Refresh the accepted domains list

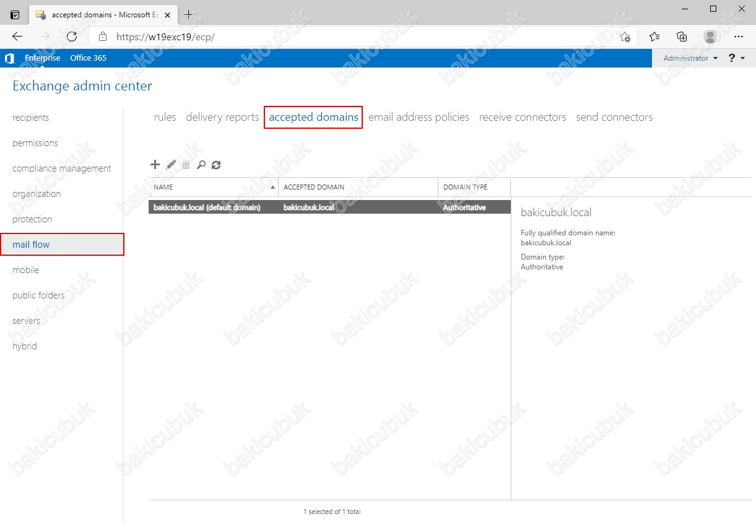216,165
